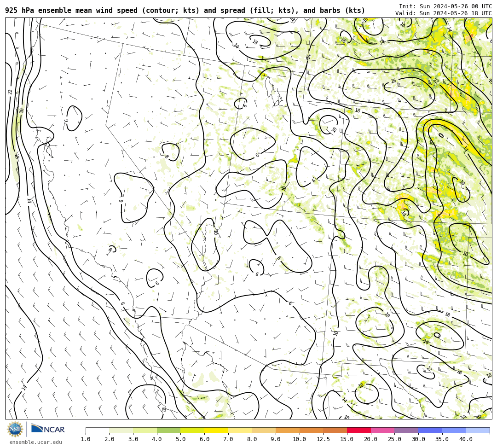Pick the pale yellow 7.0–8.0 colorbar swatch
This screenshot has width=497, height=448.
tap(240, 430)
